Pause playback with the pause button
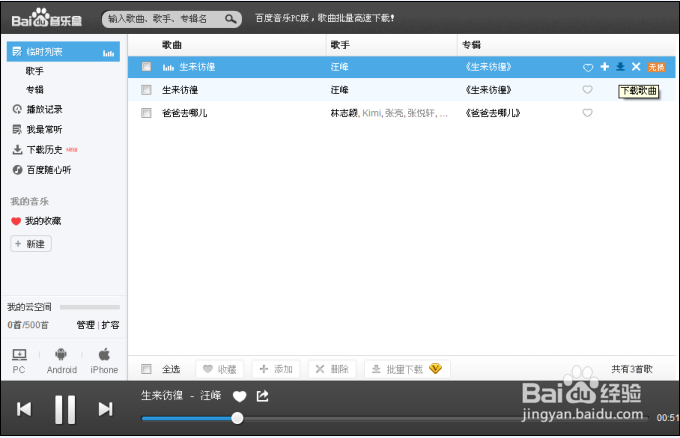The image size is (680, 438). 65,409
